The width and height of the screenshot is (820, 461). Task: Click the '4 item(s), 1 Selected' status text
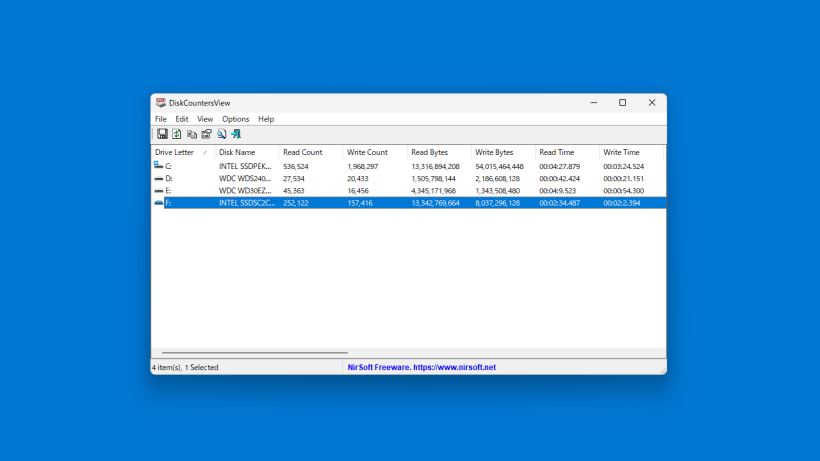(x=185, y=367)
